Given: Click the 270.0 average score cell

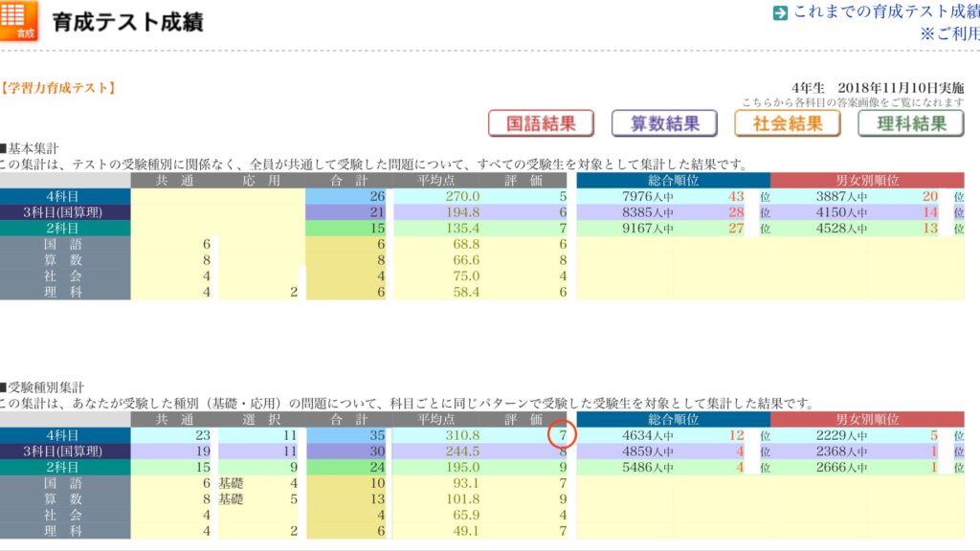Looking at the screenshot, I should click(x=462, y=196).
